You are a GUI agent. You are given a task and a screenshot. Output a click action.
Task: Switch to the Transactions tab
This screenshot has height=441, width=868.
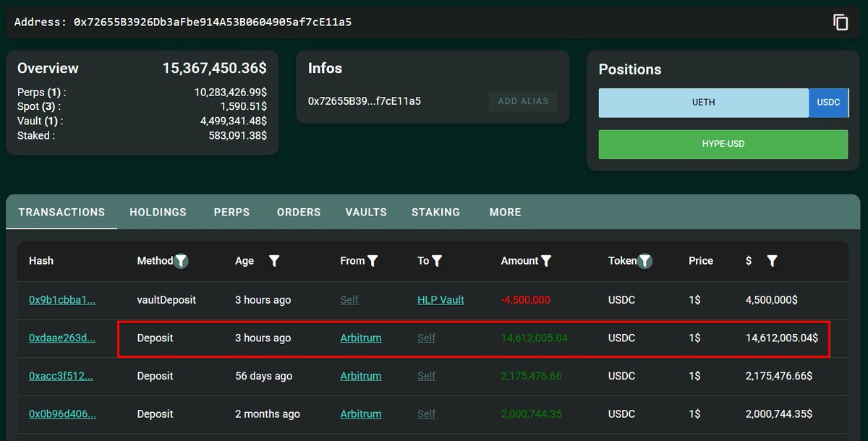pos(61,212)
